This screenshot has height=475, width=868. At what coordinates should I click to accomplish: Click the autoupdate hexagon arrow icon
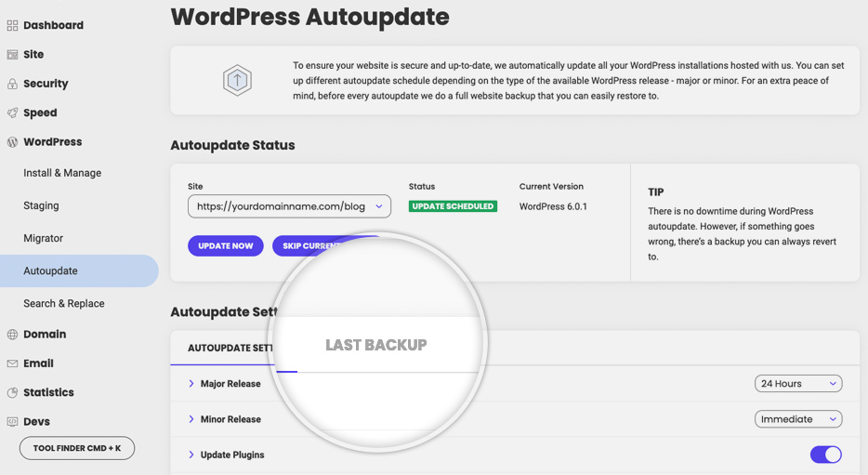click(x=238, y=80)
